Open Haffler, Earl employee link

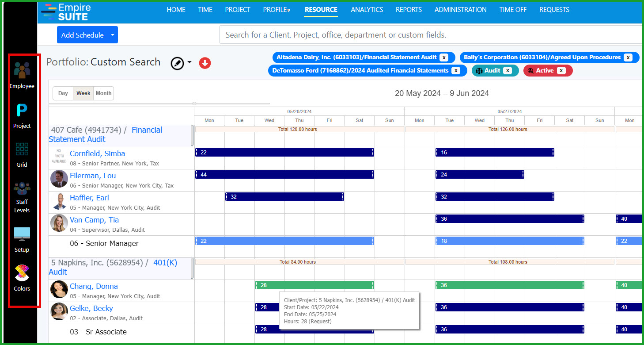coord(89,198)
